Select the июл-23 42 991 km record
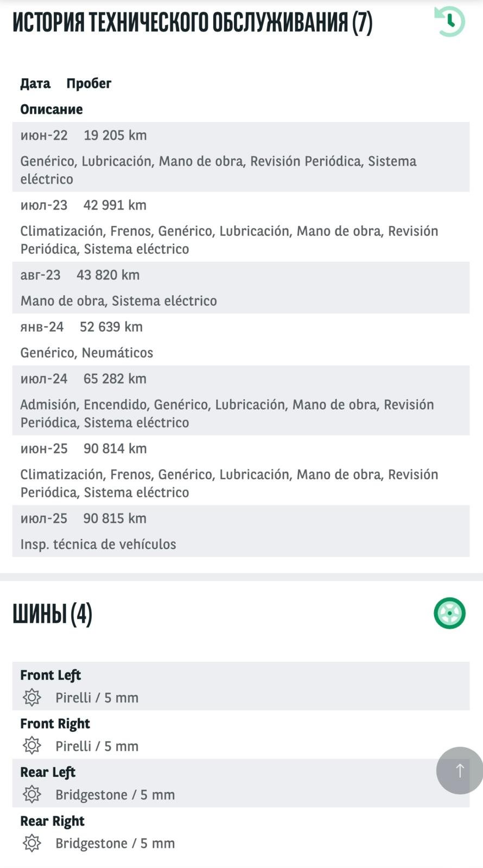 [240, 227]
